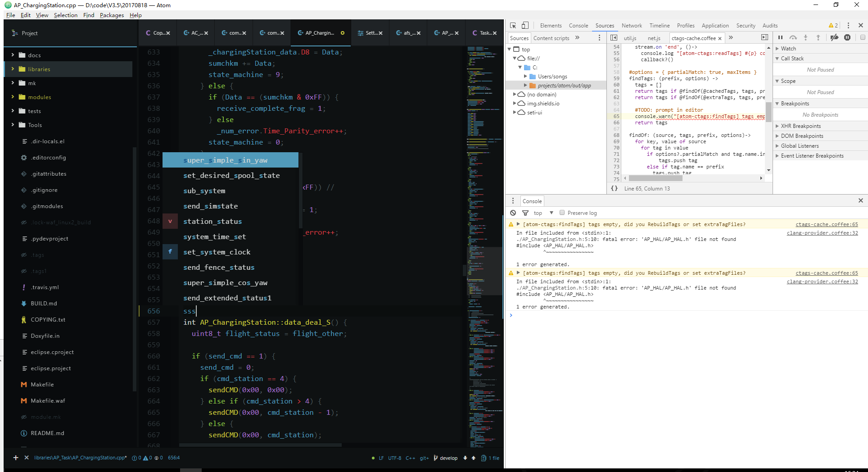Click the pause on exceptions octagon icon
Viewport: 868px width, 472px height.
point(848,38)
